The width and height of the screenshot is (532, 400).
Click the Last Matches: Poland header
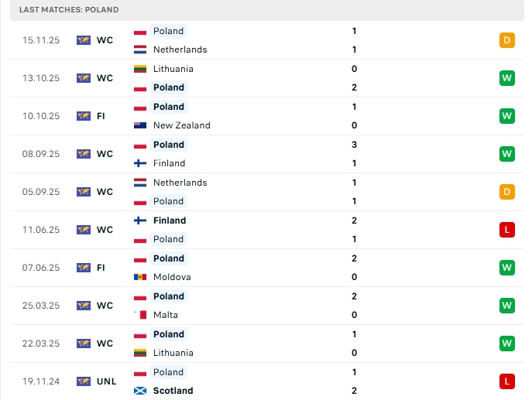click(69, 9)
